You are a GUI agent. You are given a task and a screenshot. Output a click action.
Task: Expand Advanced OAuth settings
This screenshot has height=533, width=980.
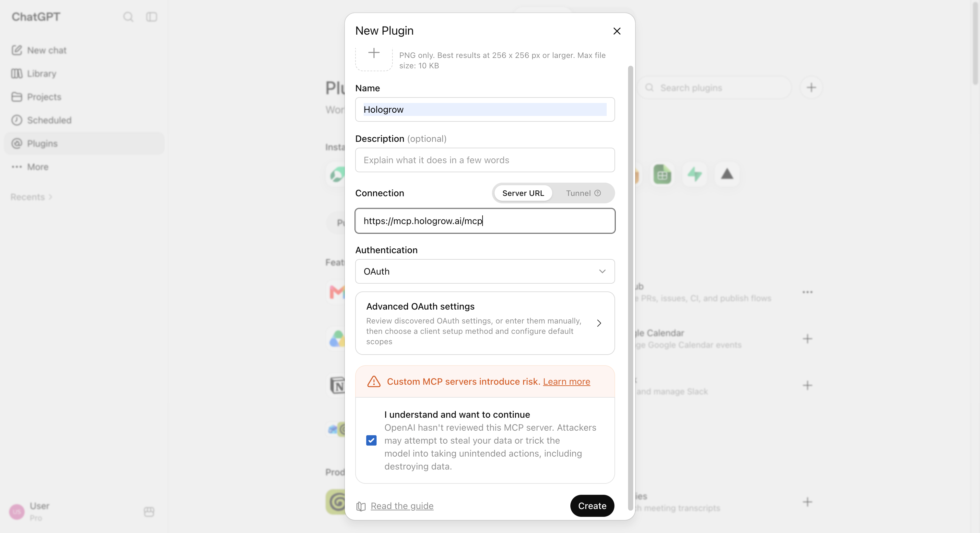coord(485,323)
